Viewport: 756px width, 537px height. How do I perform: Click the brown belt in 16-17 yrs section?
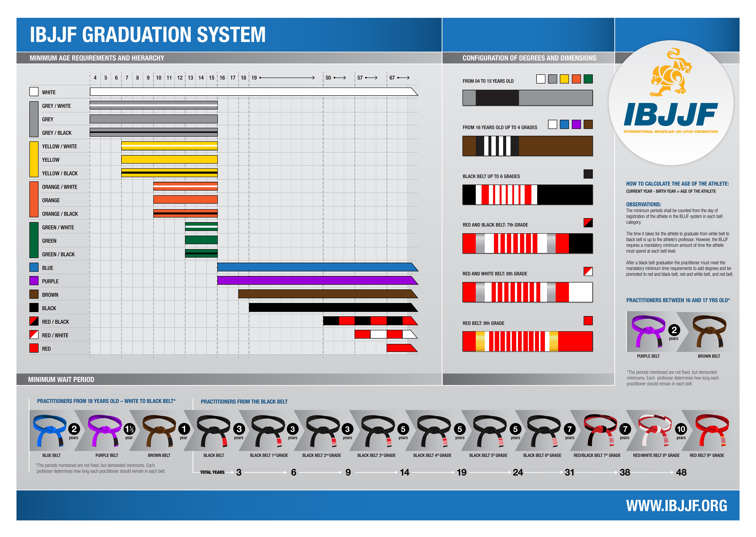pyautogui.click(x=709, y=331)
